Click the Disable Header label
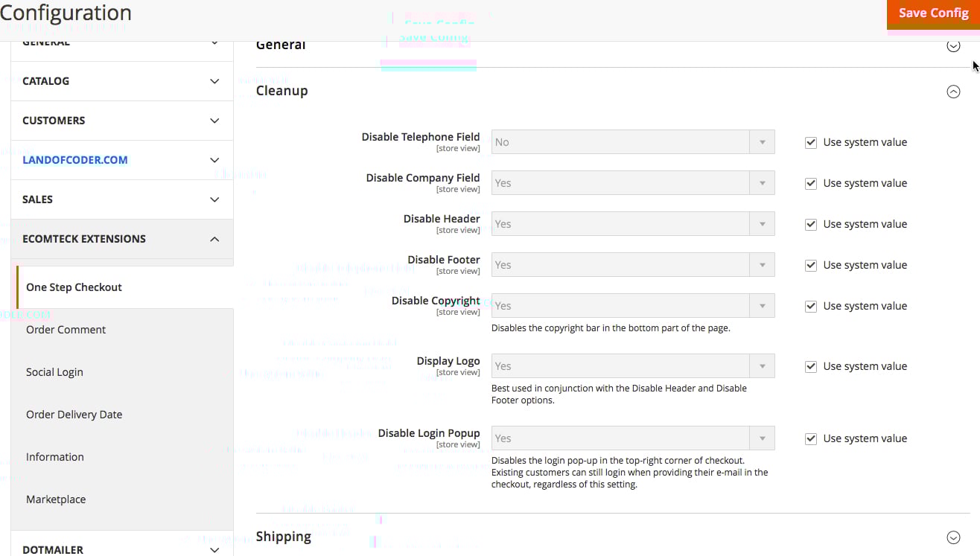Screen dimensions: 980x556 [442, 219]
